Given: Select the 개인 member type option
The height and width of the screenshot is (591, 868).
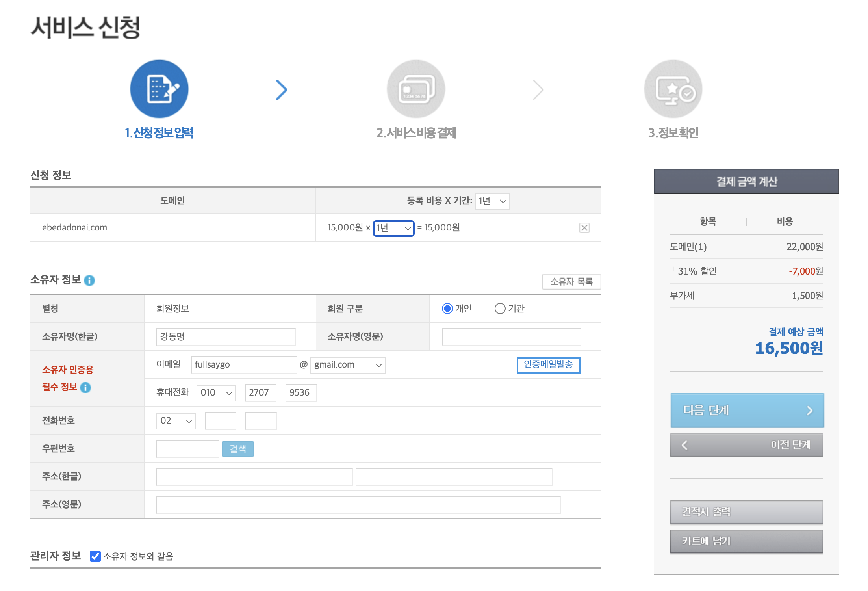Looking at the screenshot, I should [x=448, y=309].
